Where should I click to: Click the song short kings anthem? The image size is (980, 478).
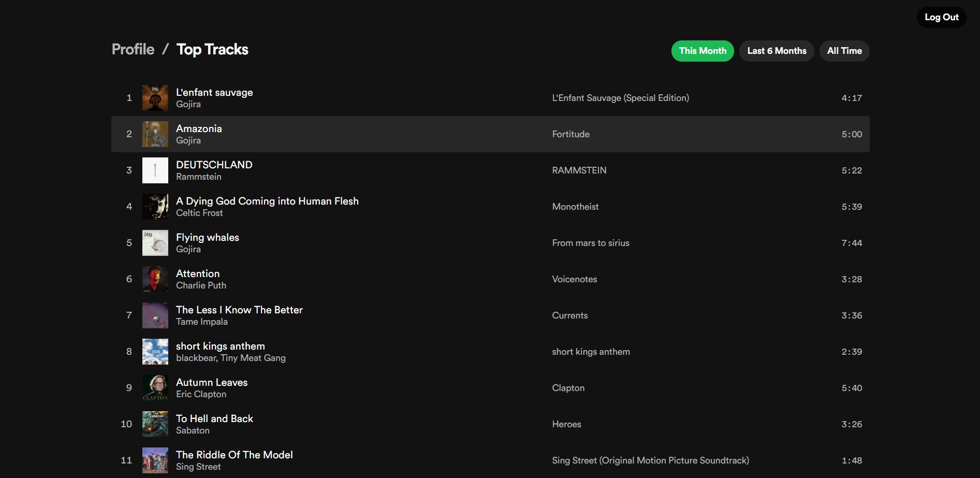click(x=220, y=346)
